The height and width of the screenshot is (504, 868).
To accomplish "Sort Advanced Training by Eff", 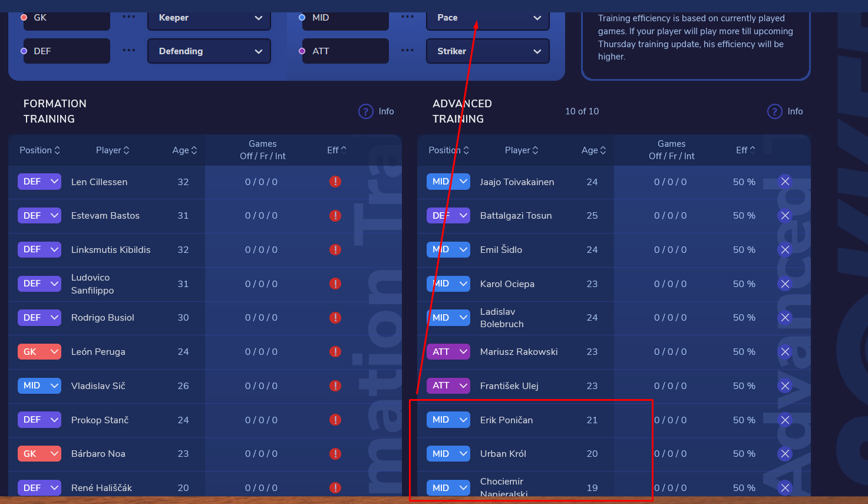I will pos(745,150).
